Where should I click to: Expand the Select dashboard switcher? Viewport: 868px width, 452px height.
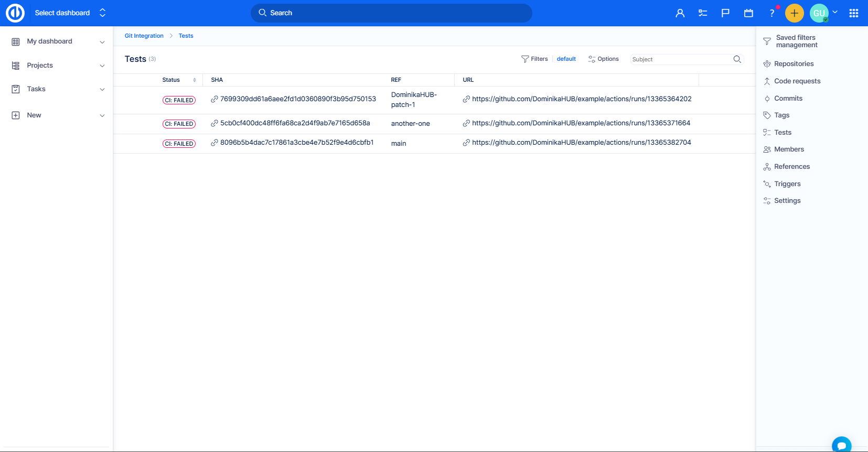pos(102,13)
